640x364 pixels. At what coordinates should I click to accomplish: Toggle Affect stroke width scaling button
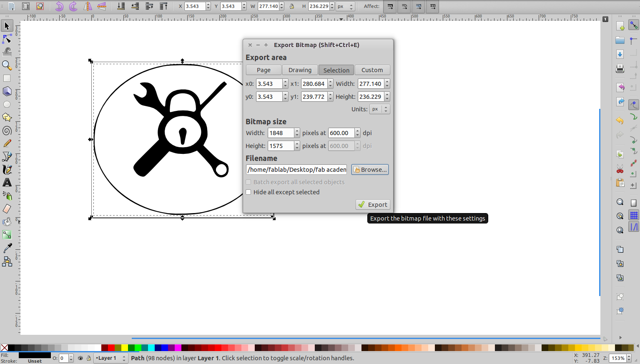click(x=390, y=6)
